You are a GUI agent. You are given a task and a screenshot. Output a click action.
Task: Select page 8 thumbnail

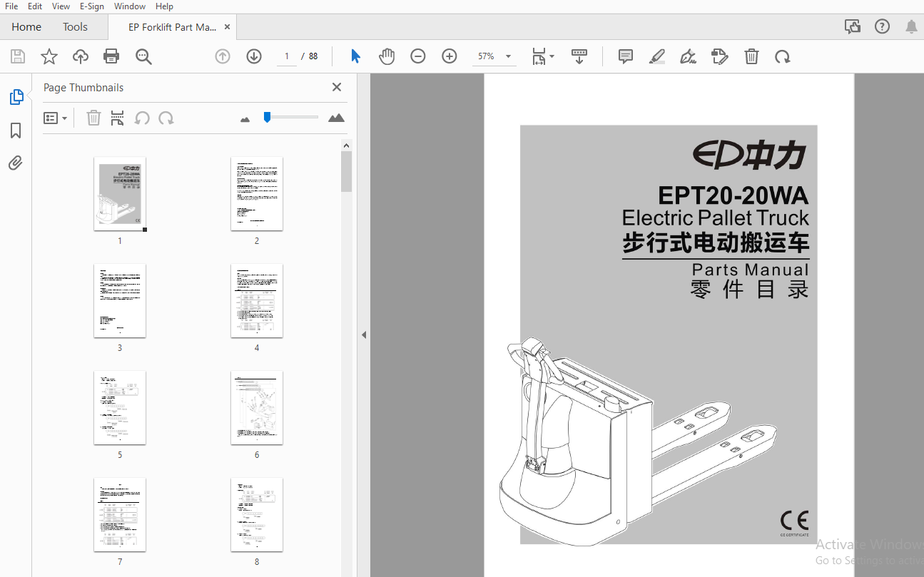[257, 515]
